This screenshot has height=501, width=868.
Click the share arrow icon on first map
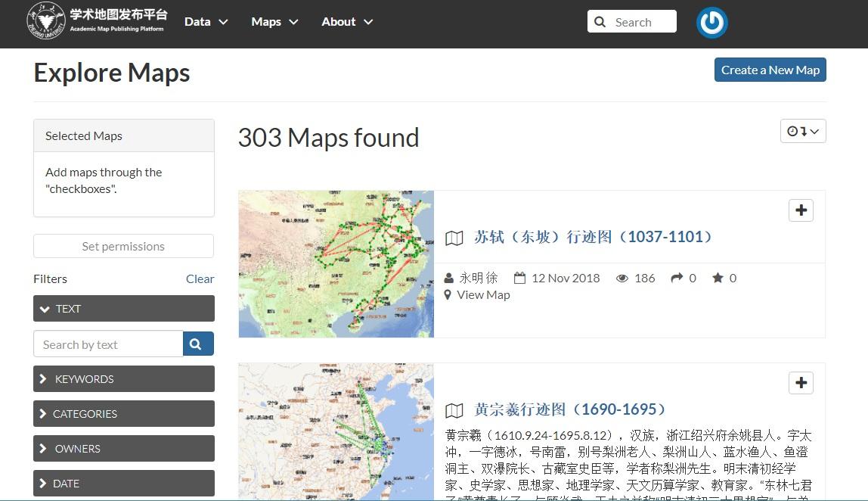pos(677,278)
